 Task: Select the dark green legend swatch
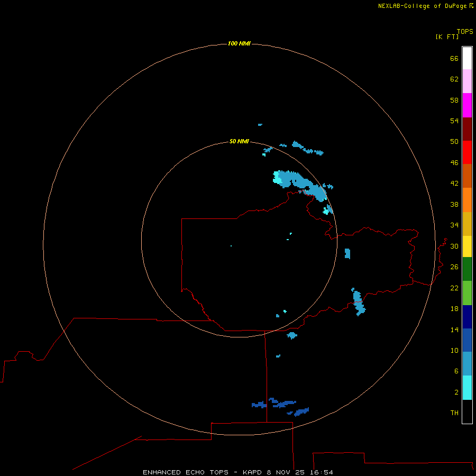467,269
